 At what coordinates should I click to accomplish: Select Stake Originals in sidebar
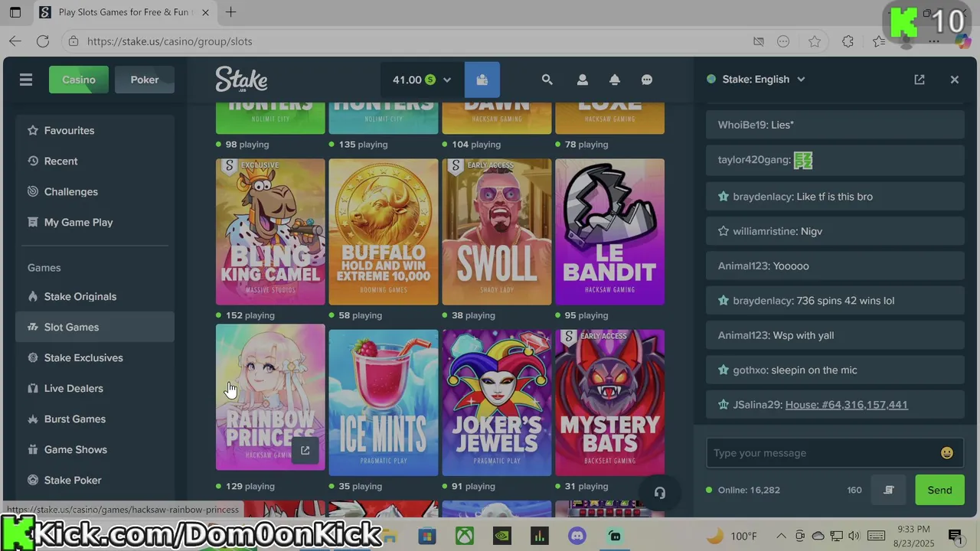click(95, 297)
